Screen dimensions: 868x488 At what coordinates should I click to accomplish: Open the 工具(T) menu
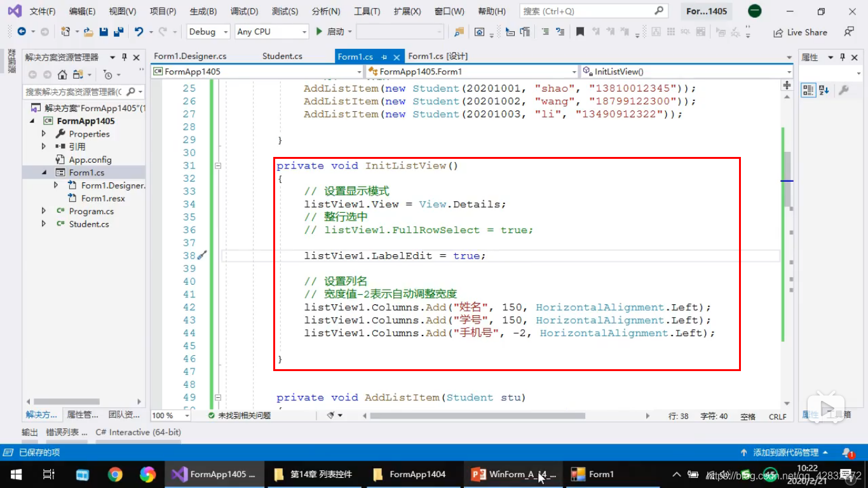point(367,11)
